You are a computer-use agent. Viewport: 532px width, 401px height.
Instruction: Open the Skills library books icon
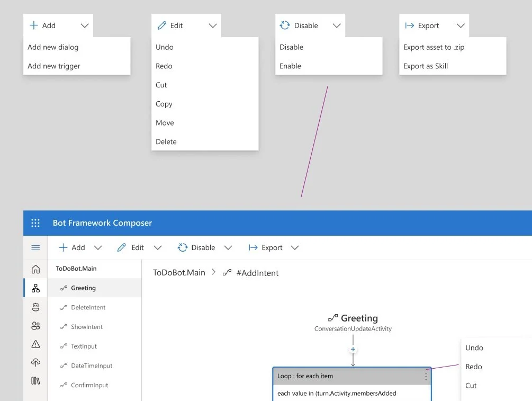coord(35,381)
